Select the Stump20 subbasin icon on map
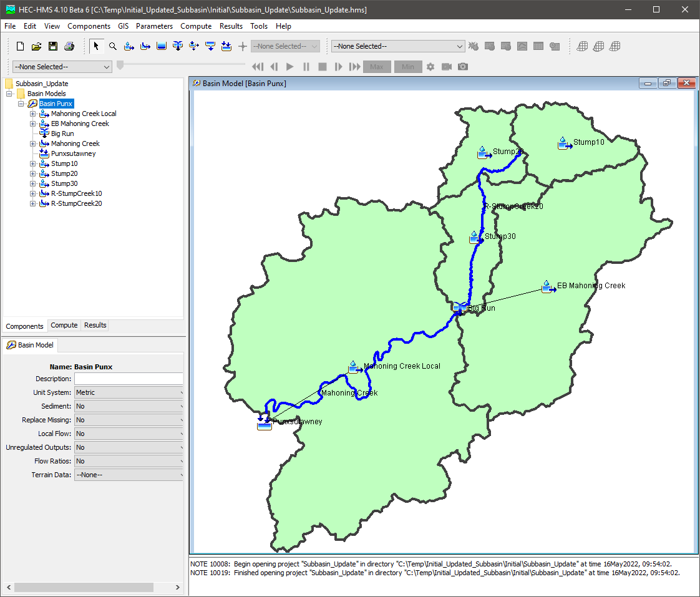Image resolution: width=700 pixels, height=597 pixels. pos(484,153)
